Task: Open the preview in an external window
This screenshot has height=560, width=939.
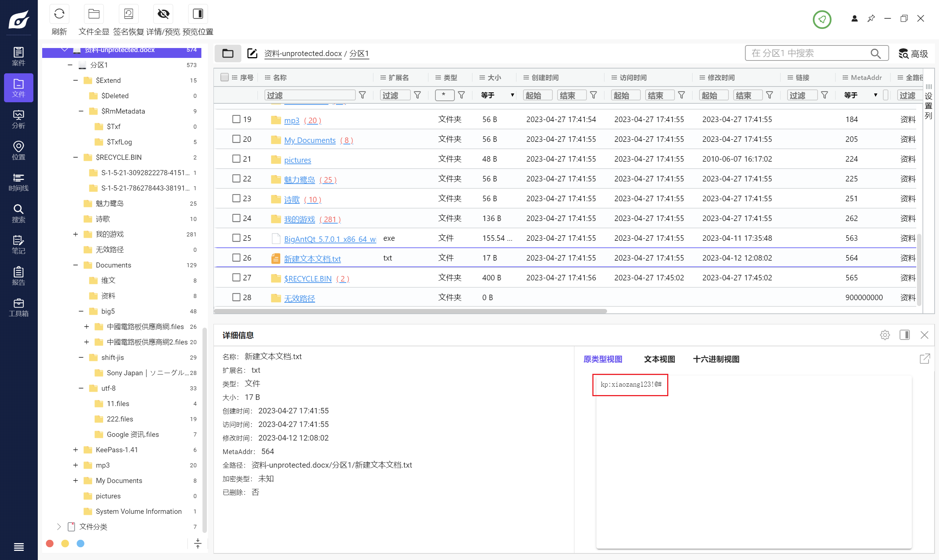Action: 924,358
